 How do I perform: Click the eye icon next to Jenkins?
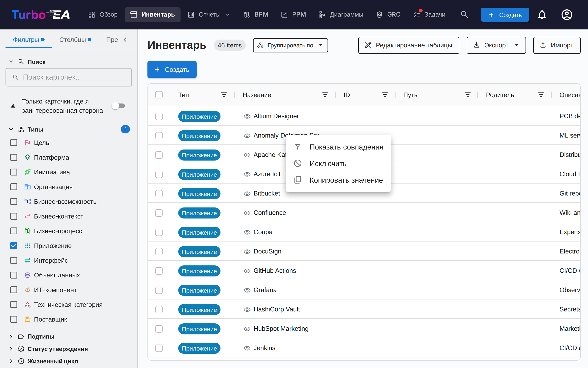point(247,348)
